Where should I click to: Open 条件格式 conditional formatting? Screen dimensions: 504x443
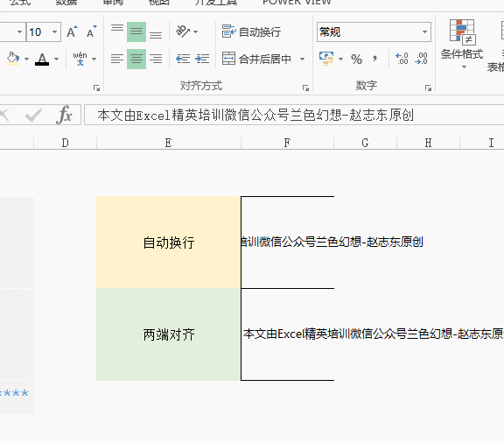[462, 45]
